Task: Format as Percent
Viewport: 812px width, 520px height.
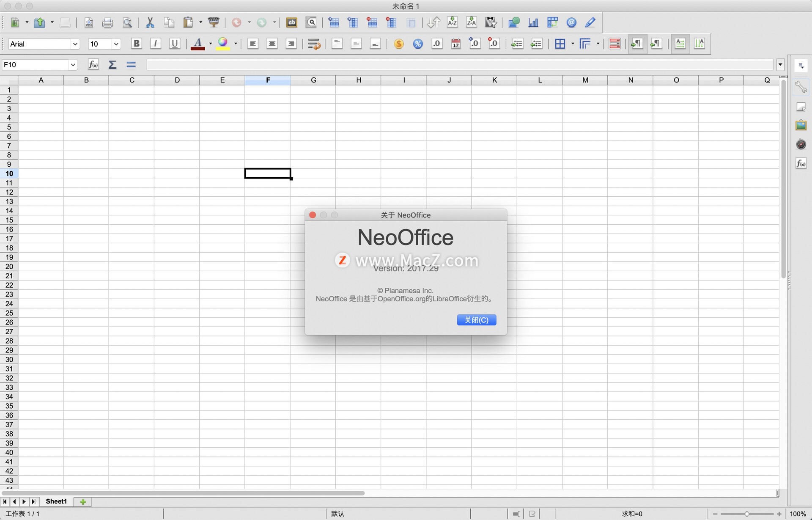Action: 417,44
